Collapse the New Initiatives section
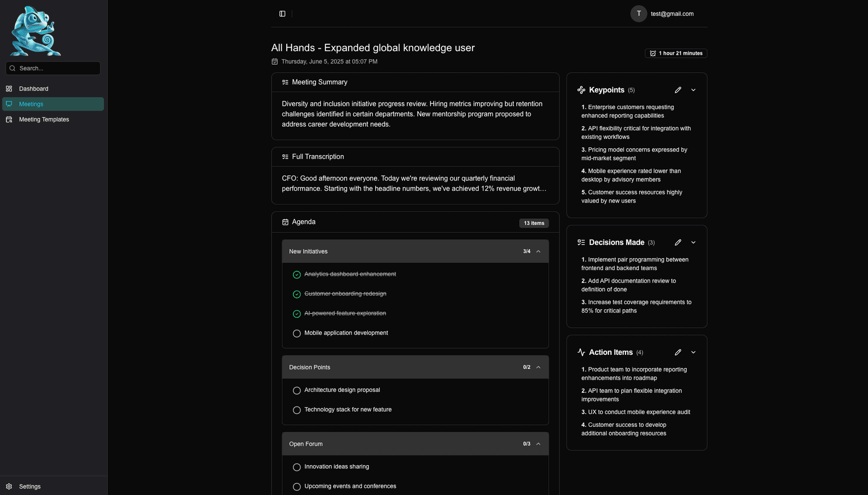Image resolution: width=868 pixels, height=495 pixels. coord(538,251)
